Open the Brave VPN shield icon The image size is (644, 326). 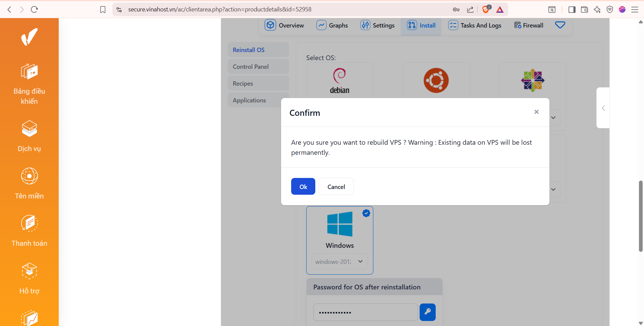tap(610, 9)
